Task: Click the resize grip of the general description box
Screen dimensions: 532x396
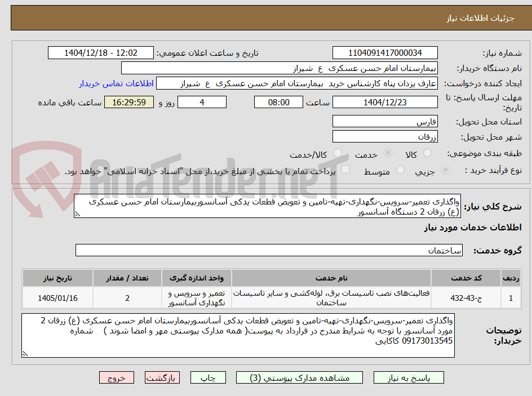Action: point(77,214)
